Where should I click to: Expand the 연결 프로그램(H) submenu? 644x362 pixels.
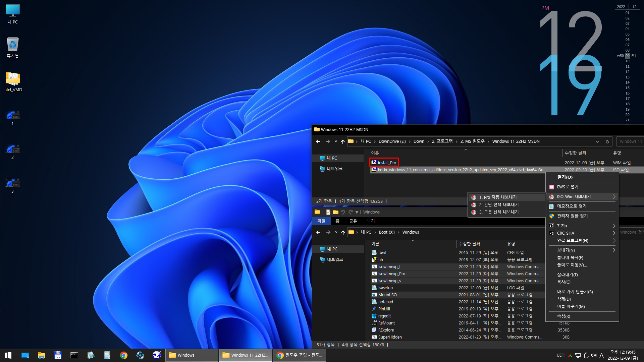coord(582,241)
